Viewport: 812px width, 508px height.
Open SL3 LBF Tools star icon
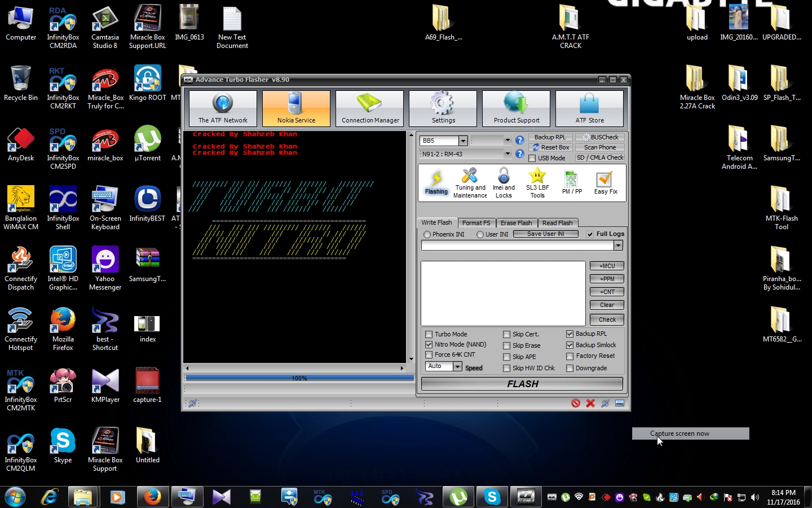pyautogui.click(x=537, y=183)
